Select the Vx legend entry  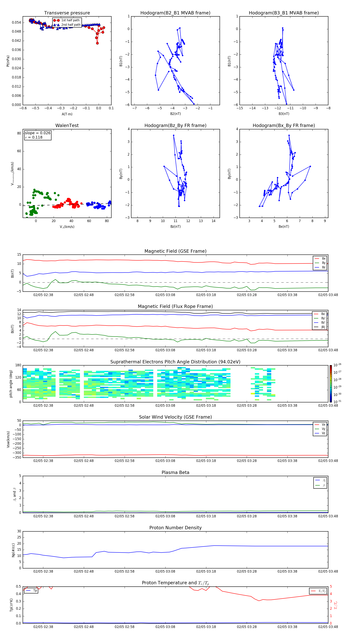pos(320,424)
